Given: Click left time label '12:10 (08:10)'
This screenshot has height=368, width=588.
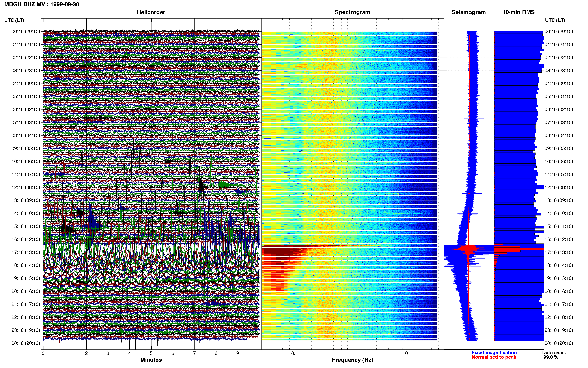Looking at the screenshot, I should tap(26, 187).
